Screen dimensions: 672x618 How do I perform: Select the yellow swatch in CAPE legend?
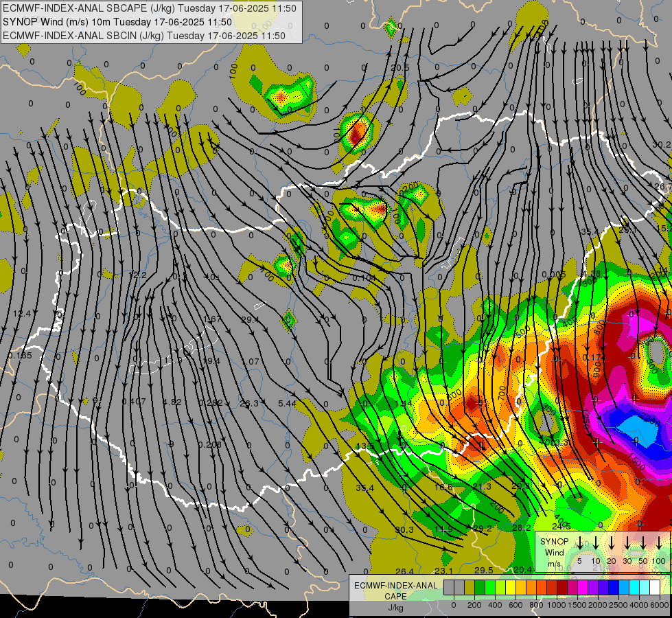coord(511,588)
